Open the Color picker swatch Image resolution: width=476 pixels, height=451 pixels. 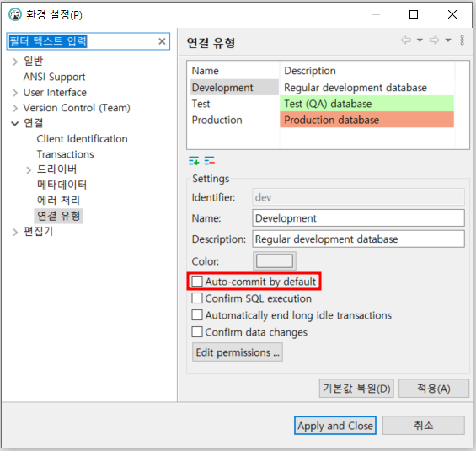tap(275, 260)
